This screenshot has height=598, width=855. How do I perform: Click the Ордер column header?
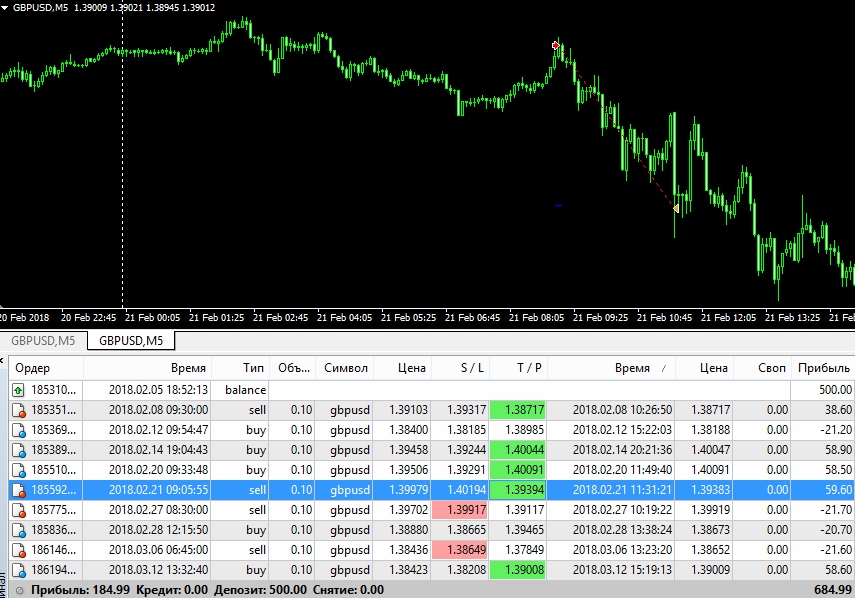[32, 368]
